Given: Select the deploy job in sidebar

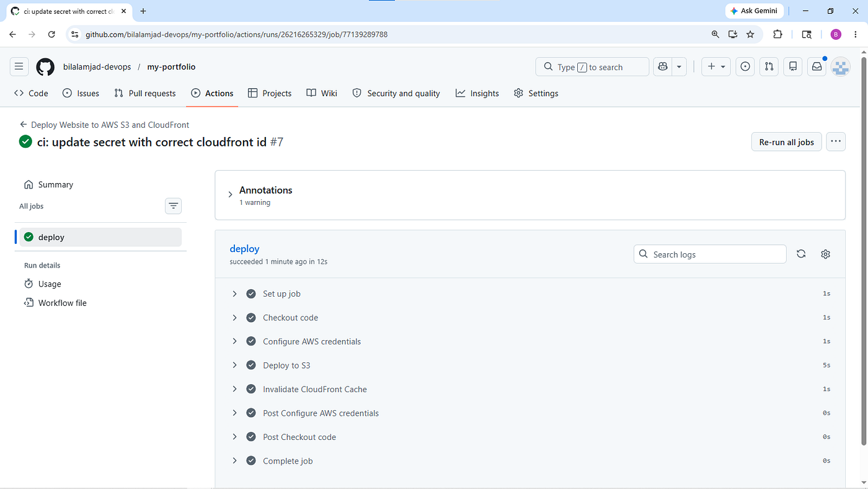Looking at the screenshot, I should pos(100,237).
